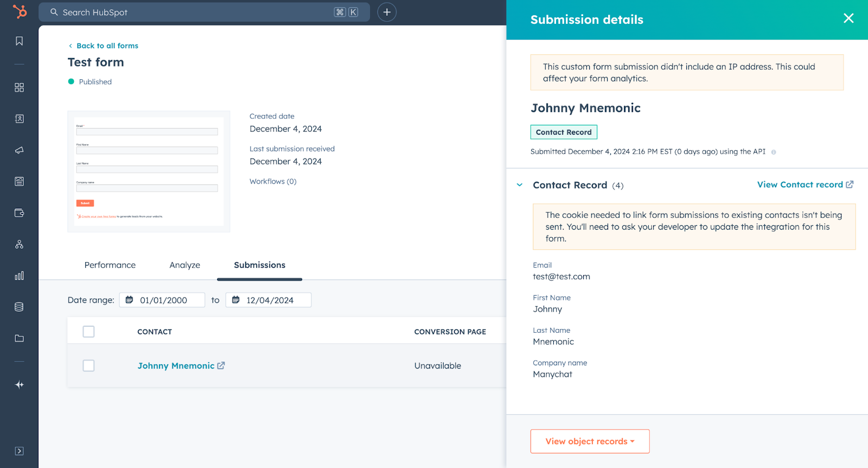This screenshot has height=468, width=868.
Task: Check the Johnny Mnemonic row checkbox
Action: coord(88,366)
